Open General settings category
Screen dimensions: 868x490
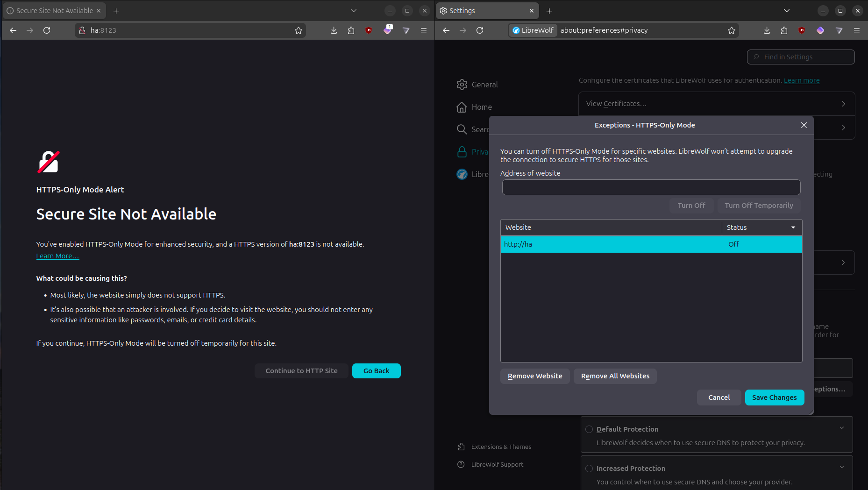pyautogui.click(x=484, y=85)
